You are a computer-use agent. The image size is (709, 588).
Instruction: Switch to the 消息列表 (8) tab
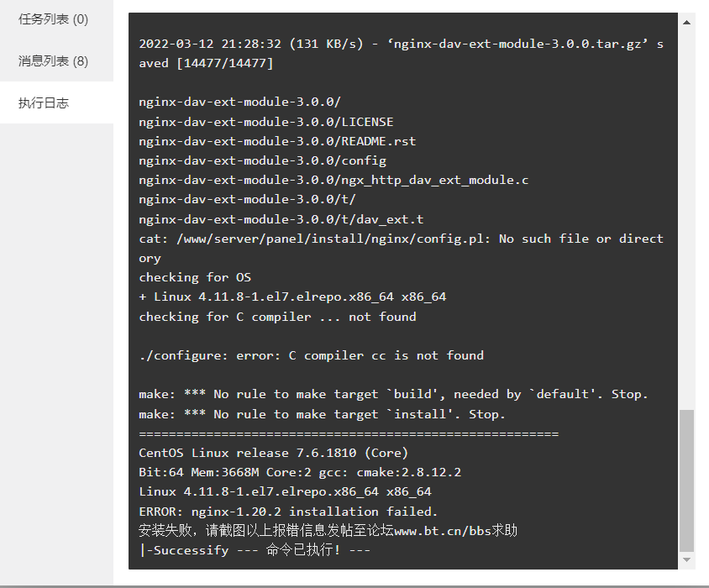[x=54, y=61]
